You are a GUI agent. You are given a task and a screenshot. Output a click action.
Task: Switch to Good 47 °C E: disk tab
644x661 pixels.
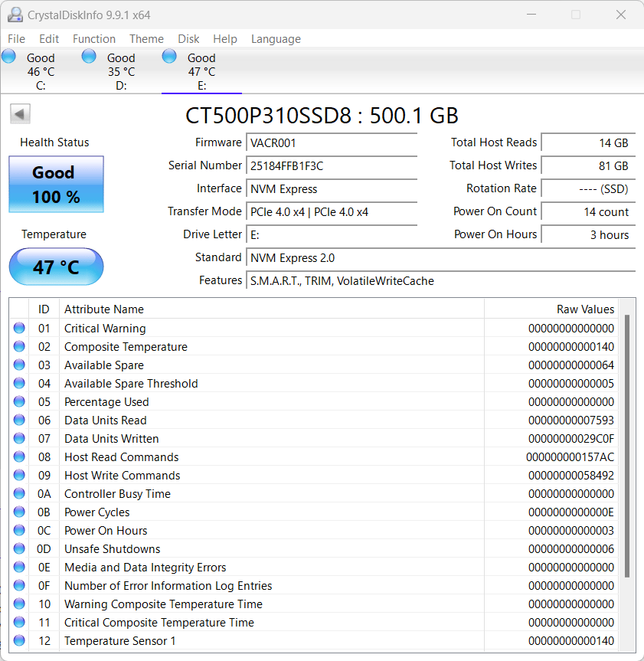pyautogui.click(x=201, y=70)
